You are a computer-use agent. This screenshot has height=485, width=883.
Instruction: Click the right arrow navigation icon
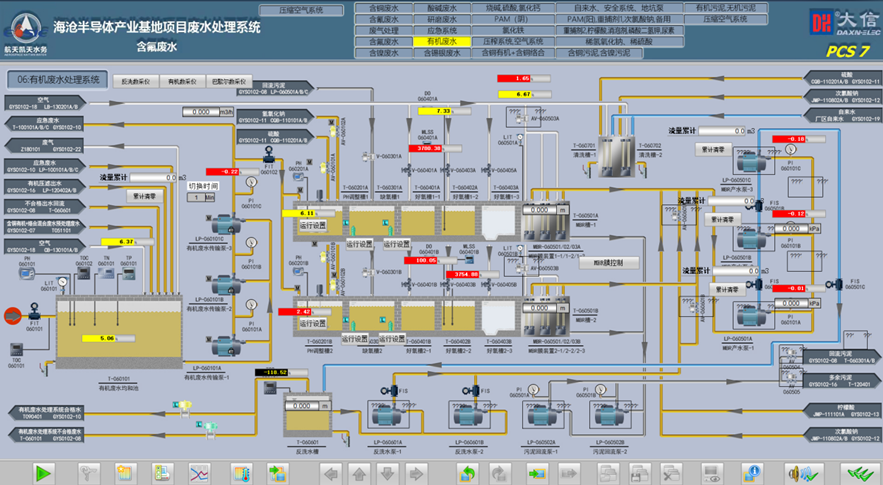coord(416,473)
